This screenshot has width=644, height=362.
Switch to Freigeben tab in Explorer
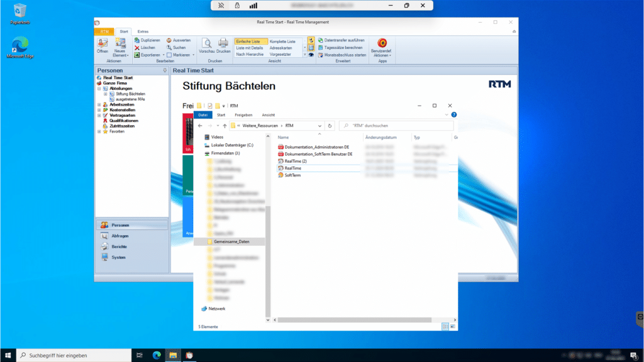243,115
